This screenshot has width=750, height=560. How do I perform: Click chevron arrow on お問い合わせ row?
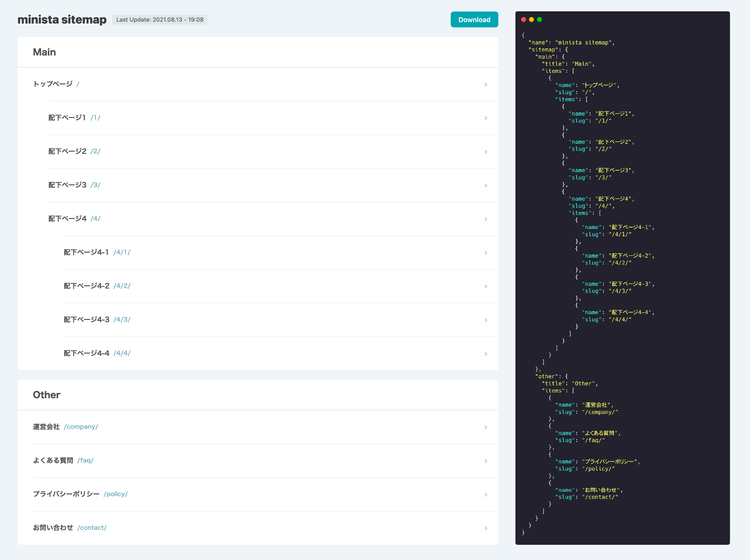click(x=486, y=528)
